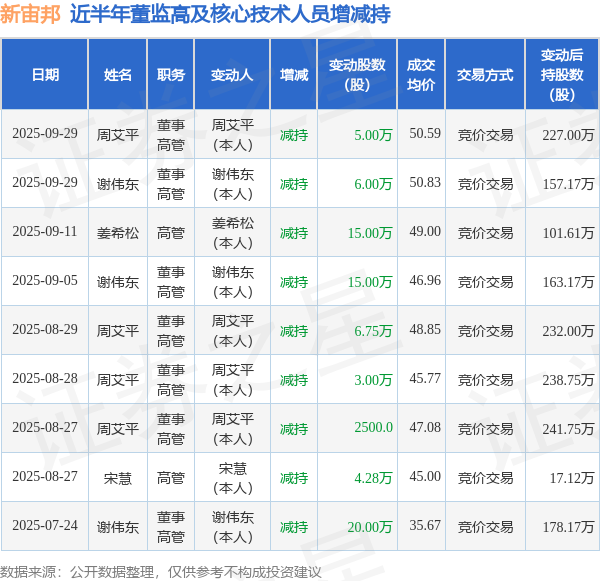Screen dimensions: 600x581
Task: Select the 交易方式 column header
Action: 485,74
